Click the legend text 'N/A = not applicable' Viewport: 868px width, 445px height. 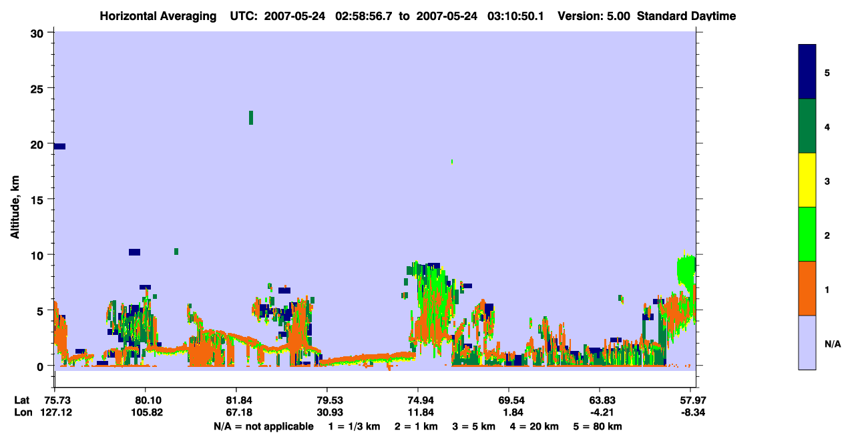[x=264, y=426]
